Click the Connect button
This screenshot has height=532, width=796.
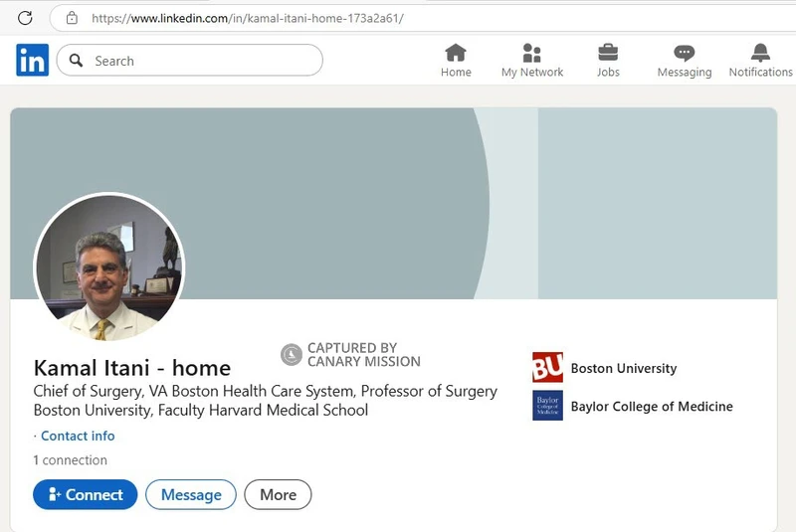pyautogui.click(x=86, y=494)
